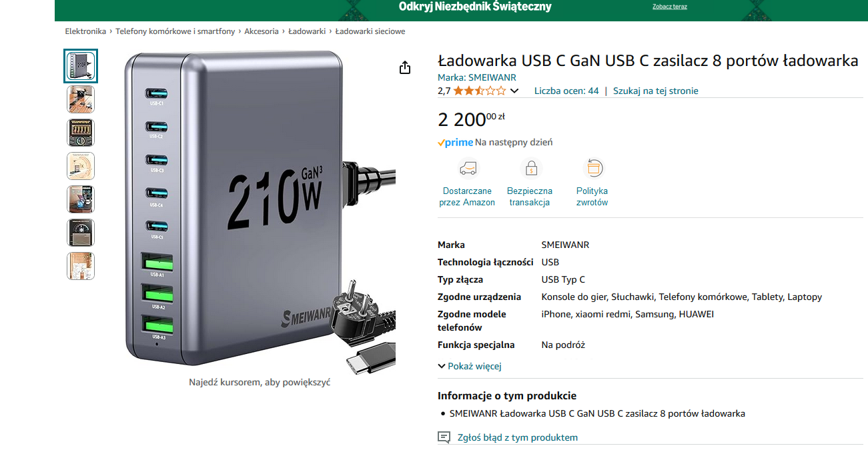Expand Pokaż więcej product details

click(x=470, y=366)
